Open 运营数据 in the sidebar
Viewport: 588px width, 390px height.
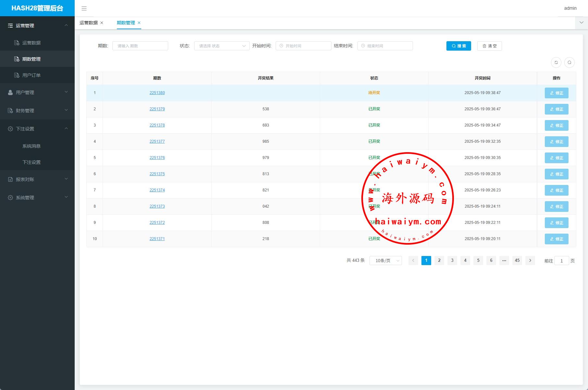pos(31,43)
